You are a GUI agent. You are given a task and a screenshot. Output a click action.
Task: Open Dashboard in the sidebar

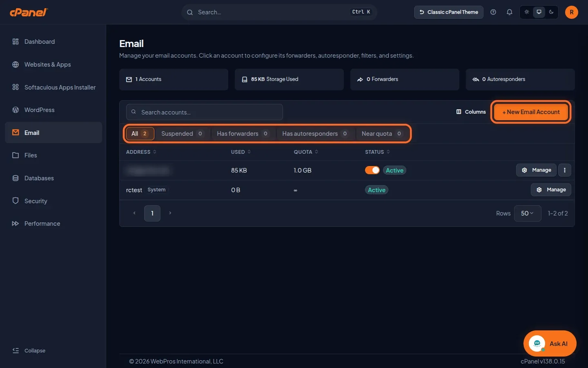click(53, 42)
